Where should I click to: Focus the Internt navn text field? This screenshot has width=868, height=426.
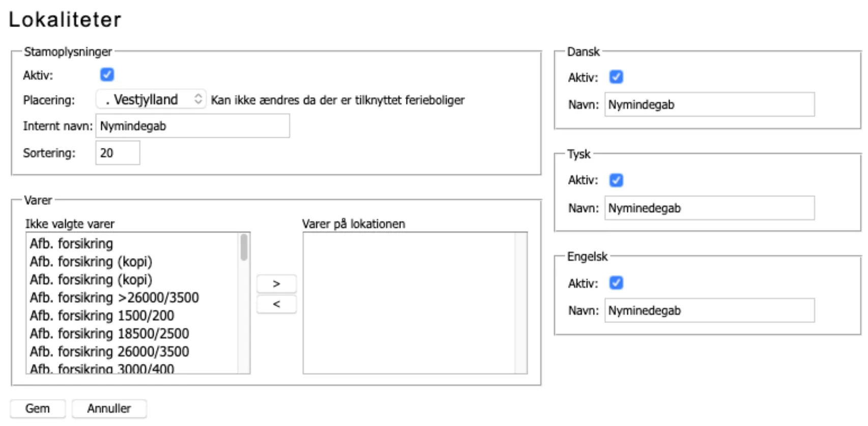click(192, 126)
